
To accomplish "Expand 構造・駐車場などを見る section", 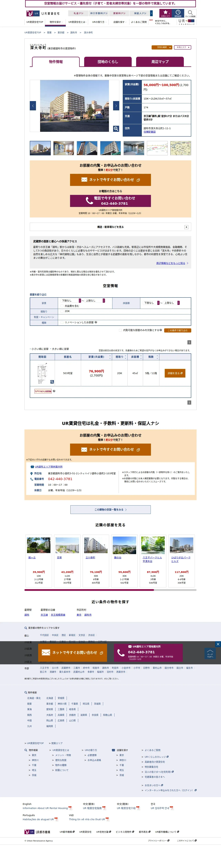I will tap(110, 227).
